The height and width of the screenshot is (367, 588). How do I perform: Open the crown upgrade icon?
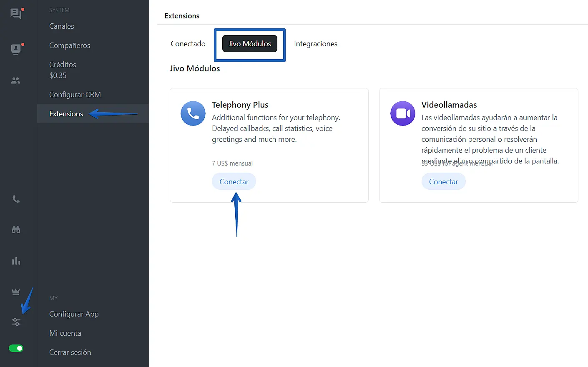16,292
